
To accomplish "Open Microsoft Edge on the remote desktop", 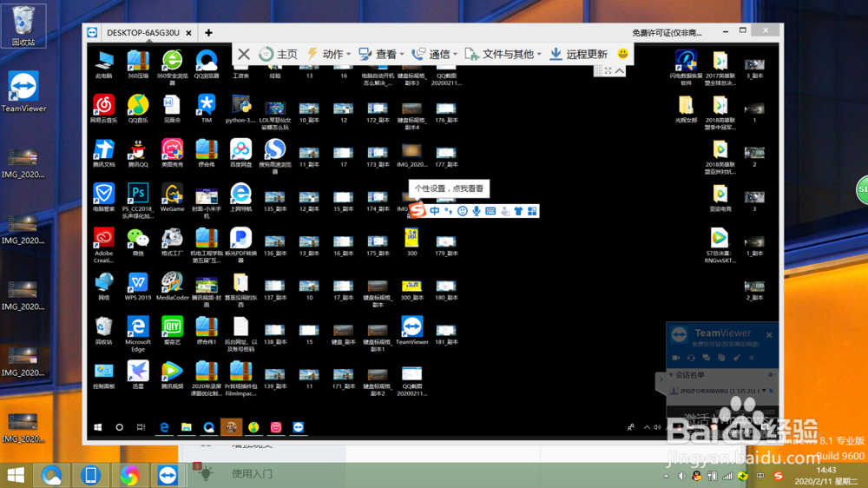I will 138,333.
